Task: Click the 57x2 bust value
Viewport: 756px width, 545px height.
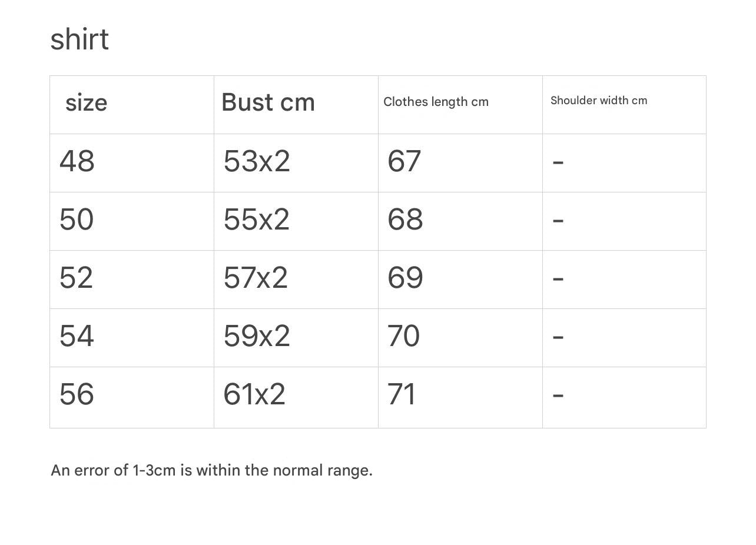Action: point(256,278)
